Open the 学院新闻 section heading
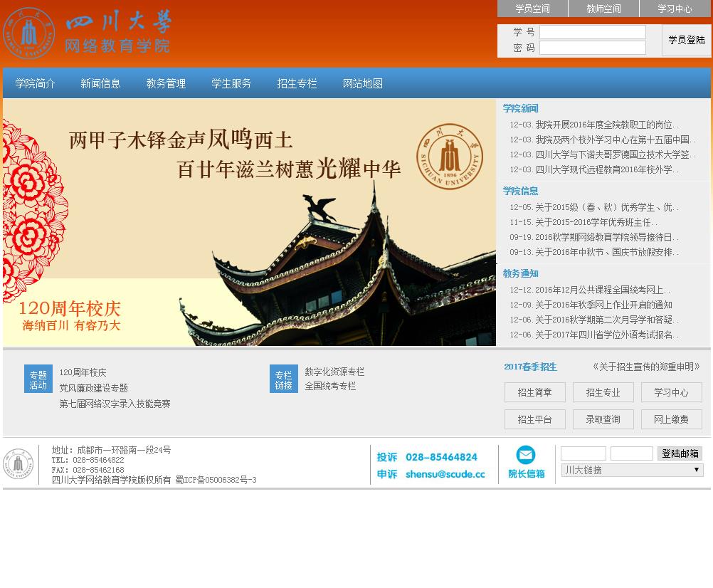The image size is (713, 588). click(x=521, y=108)
